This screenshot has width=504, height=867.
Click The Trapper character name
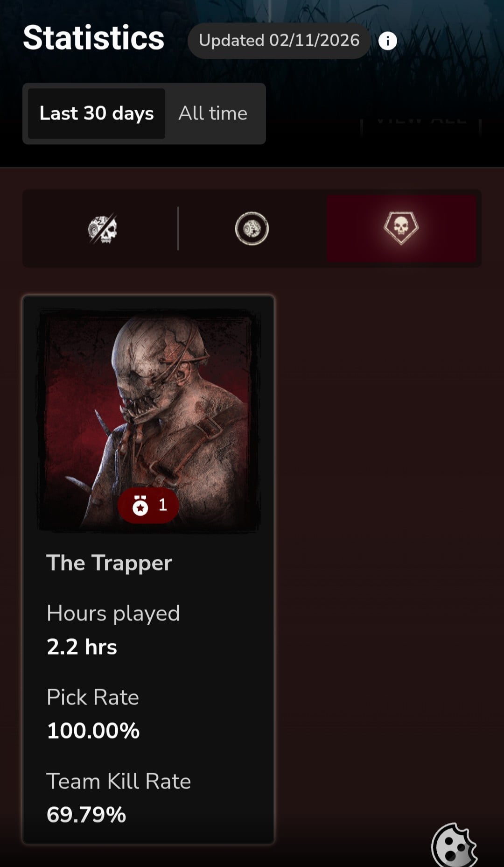point(109,564)
